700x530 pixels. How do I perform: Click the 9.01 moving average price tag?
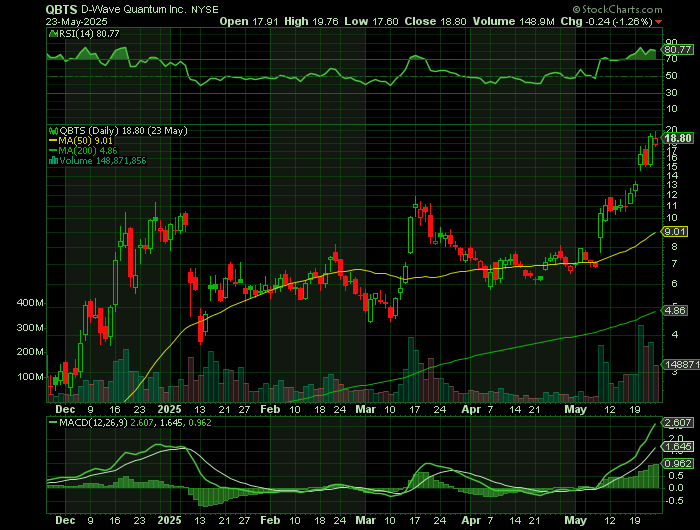(675, 232)
